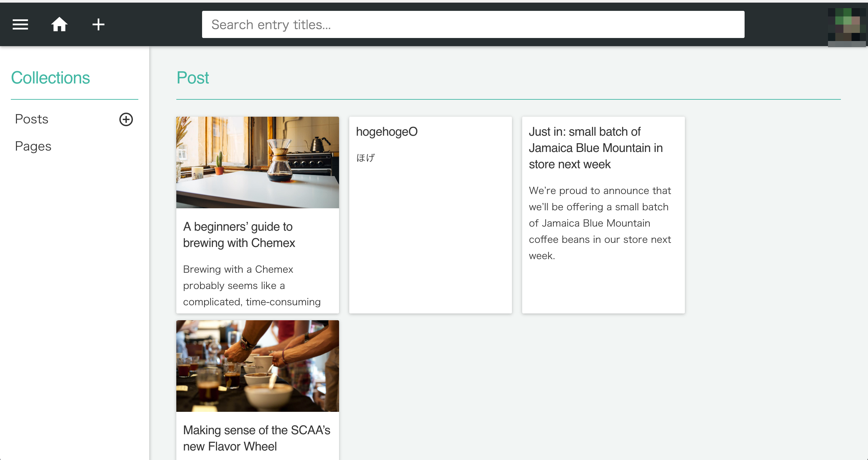The height and width of the screenshot is (460, 868).
Task: Click the Post heading
Action: [x=193, y=78]
